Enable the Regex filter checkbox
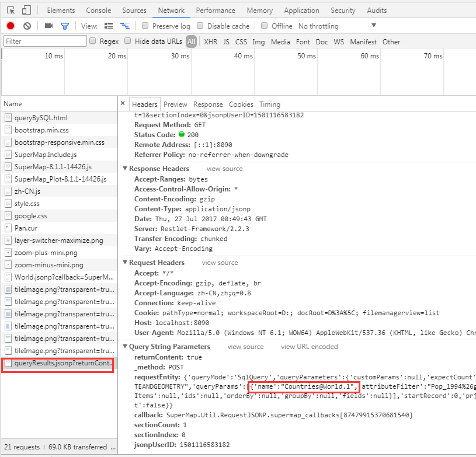The width and height of the screenshot is (476, 457). (x=93, y=41)
